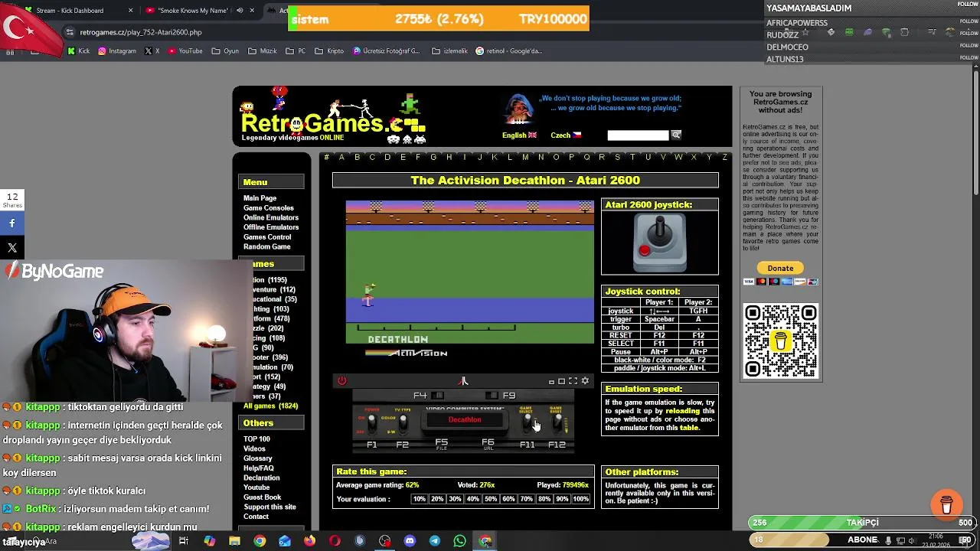Image resolution: width=980 pixels, height=551 pixels.
Task: Click the browser address bar URL
Action: [x=141, y=32]
